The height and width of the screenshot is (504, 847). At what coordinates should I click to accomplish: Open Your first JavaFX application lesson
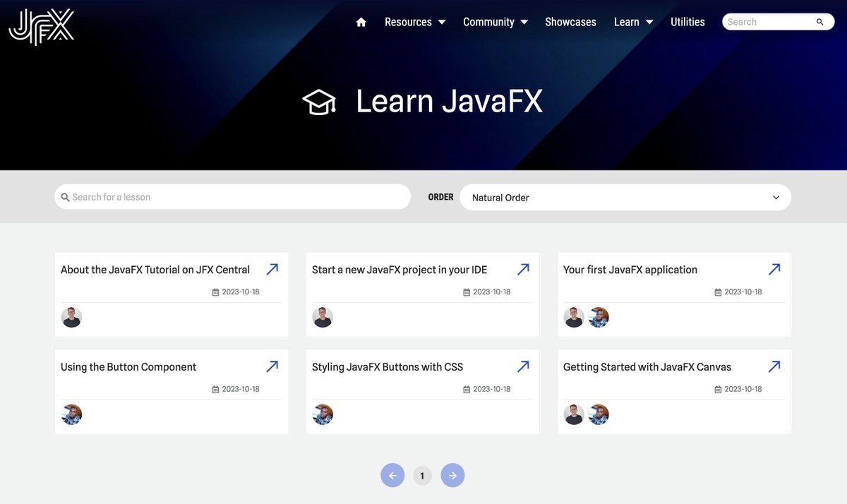click(x=630, y=270)
